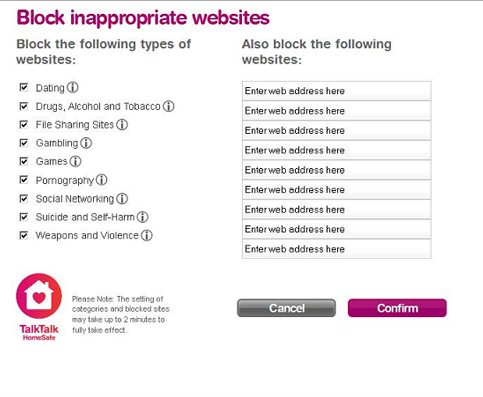Click the Cancel button
Viewport: 483px width, 397px height.
click(286, 308)
